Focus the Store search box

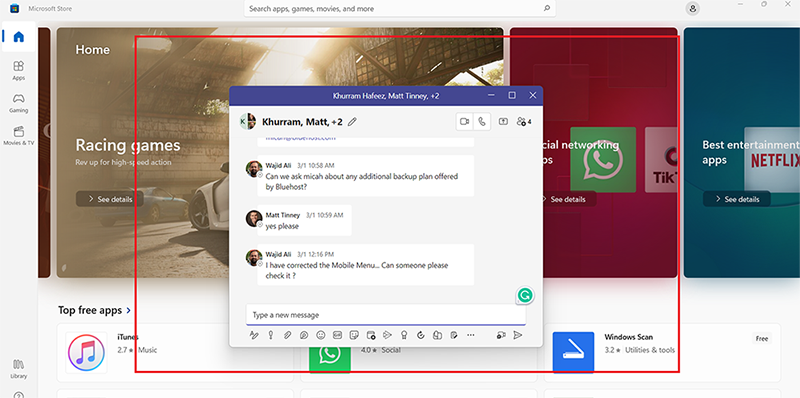[x=399, y=9]
